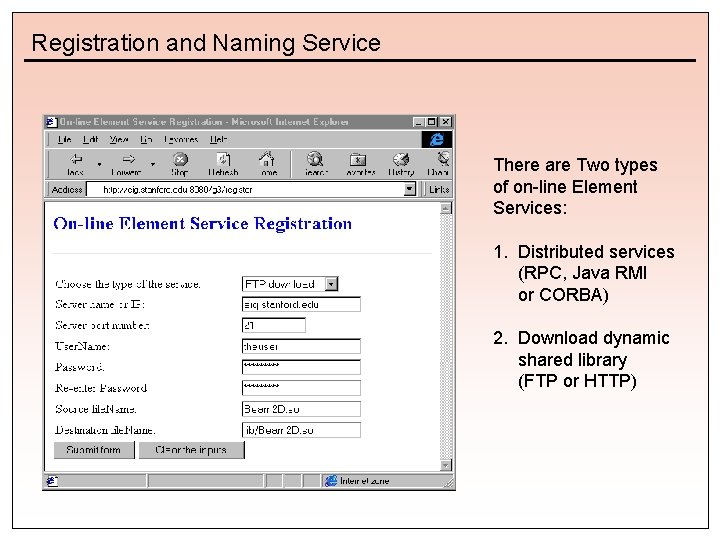Go to the Home page icon

tap(267, 159)
